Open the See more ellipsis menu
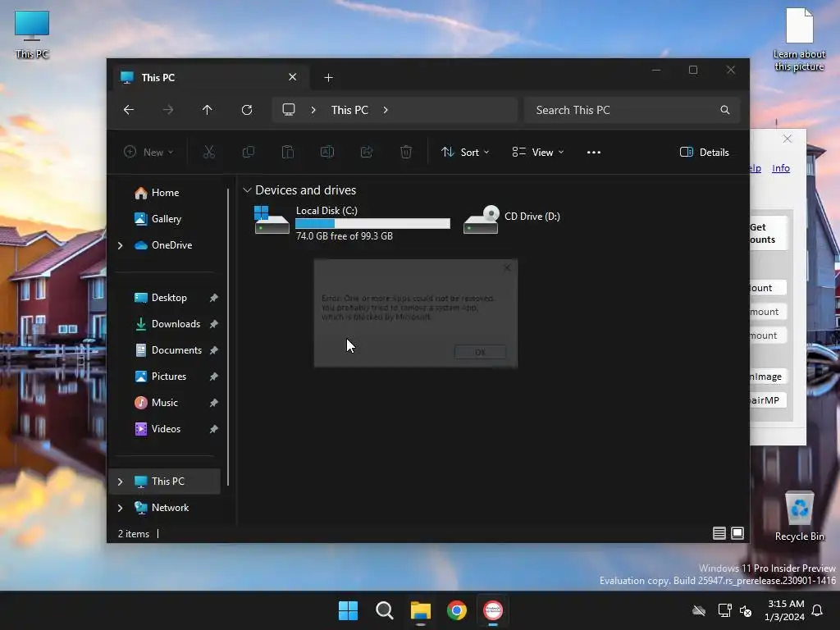Image resolution: width=840 pixels, height=630 pixels. tap(594, 152)
